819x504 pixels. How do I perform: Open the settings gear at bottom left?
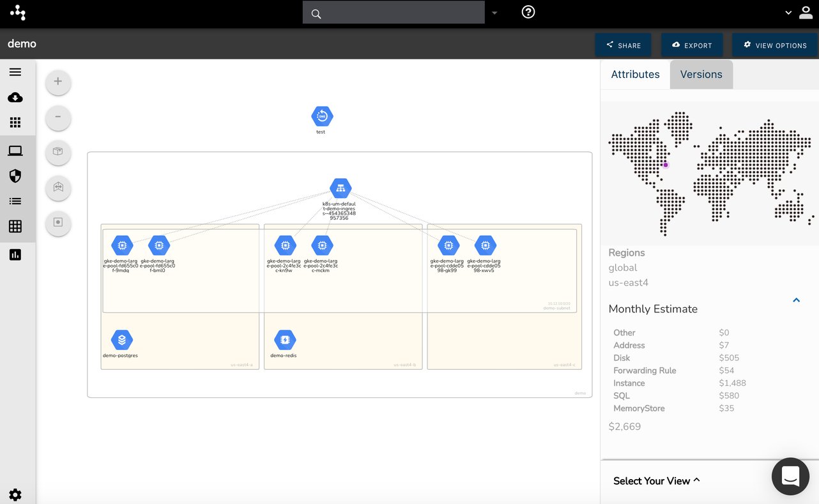point(15,494)
